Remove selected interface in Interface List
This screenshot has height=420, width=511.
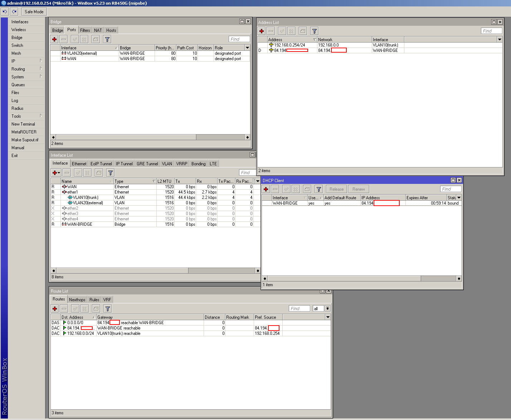67,173
